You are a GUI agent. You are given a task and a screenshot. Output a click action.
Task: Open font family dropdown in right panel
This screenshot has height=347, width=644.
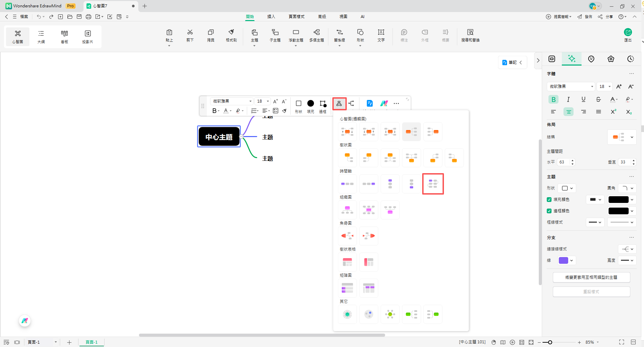click(571, 87)
